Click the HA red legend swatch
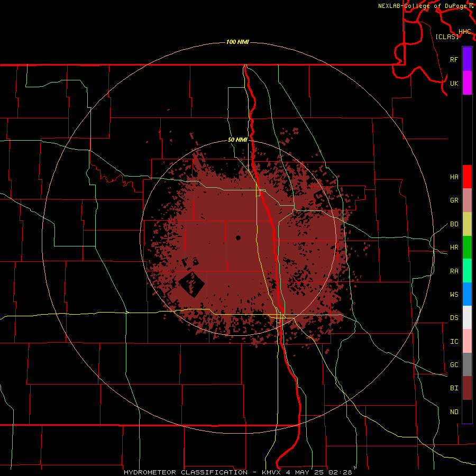This screenshot has width=476, height=476. pos(467,177)
